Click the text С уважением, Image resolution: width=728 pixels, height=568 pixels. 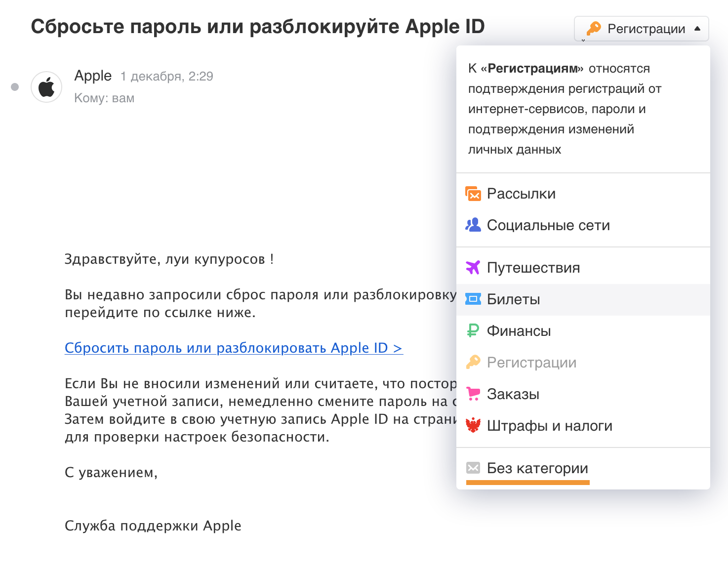tap(111, 473)
